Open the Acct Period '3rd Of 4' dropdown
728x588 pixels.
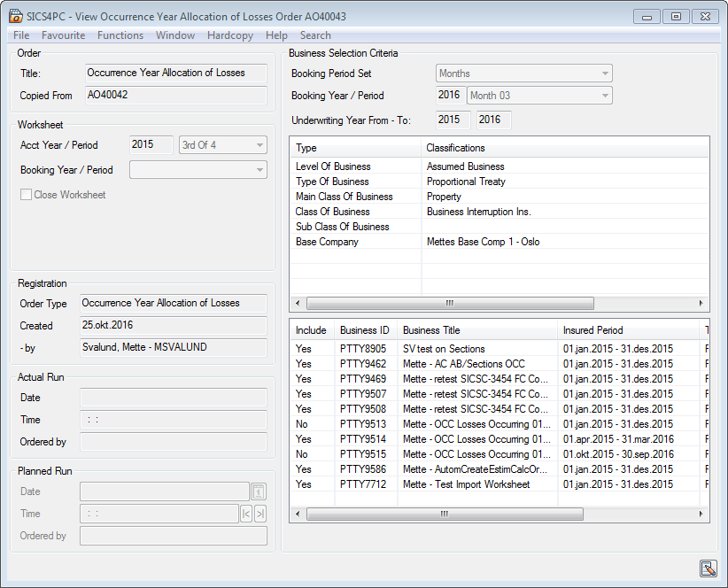(x=259, y=145)
